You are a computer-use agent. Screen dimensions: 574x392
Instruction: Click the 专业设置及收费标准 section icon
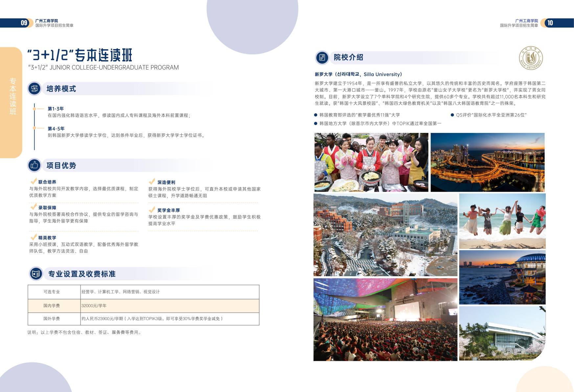click(x=36, y=273)
